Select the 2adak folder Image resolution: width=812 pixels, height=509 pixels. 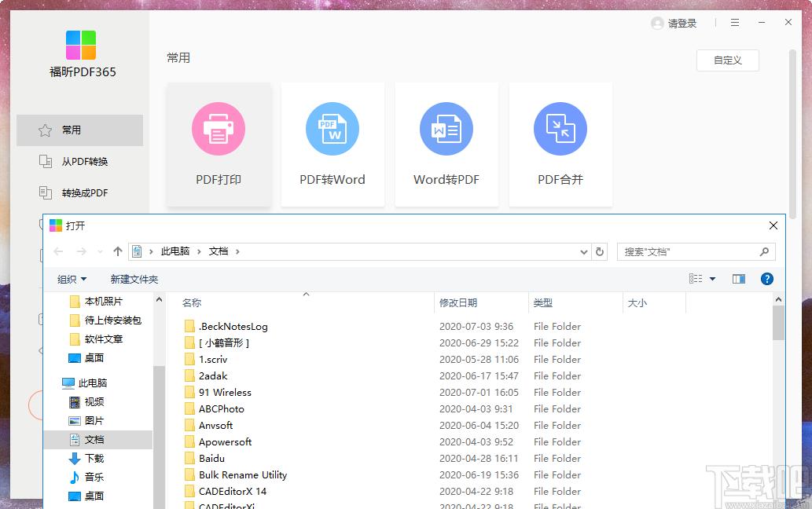(213, 376)
